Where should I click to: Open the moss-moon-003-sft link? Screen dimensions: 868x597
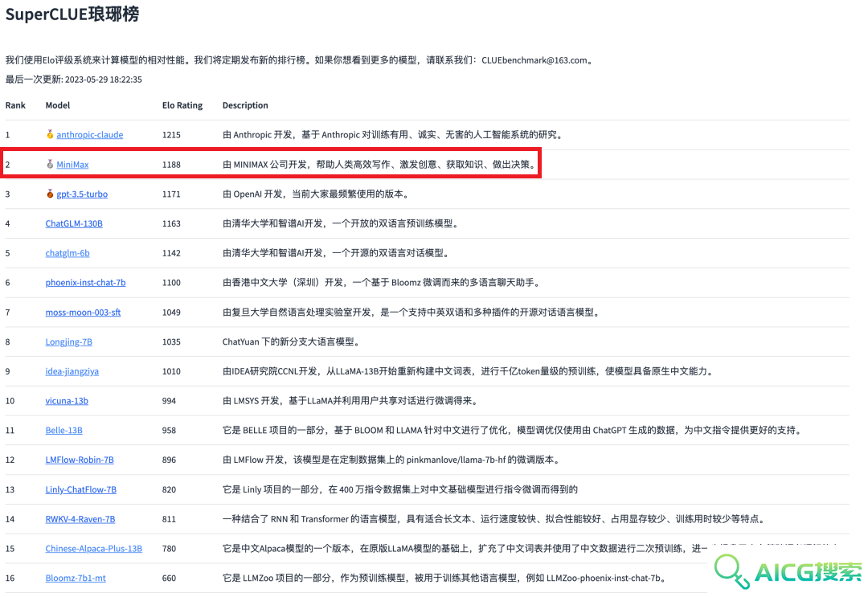(83, 312)
